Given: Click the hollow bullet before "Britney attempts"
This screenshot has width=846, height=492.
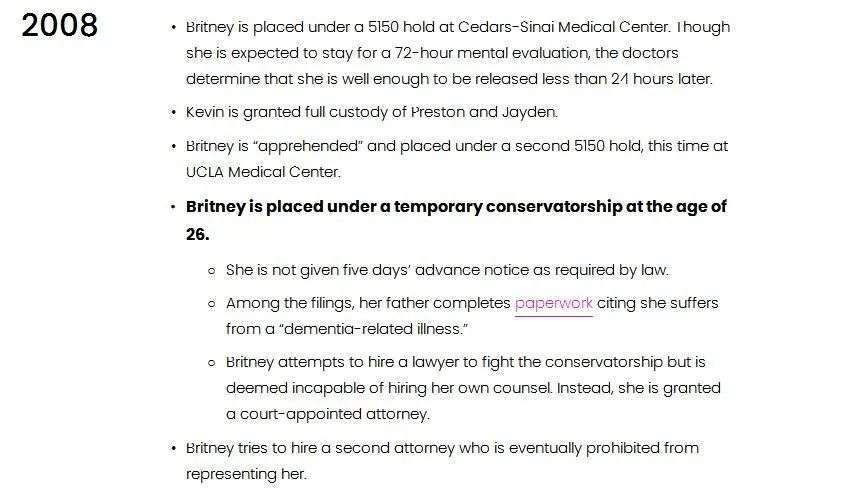Looking at the screenshot, I should point(211,362).
